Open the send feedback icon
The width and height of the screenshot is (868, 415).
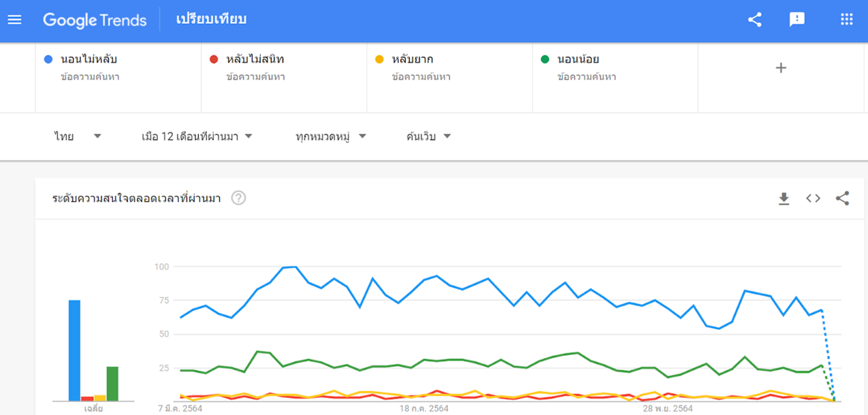tap(797, 20)
